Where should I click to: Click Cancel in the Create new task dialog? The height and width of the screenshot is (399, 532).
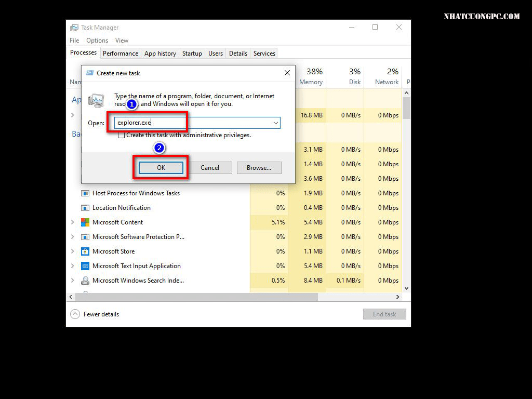tap(210, 168)
